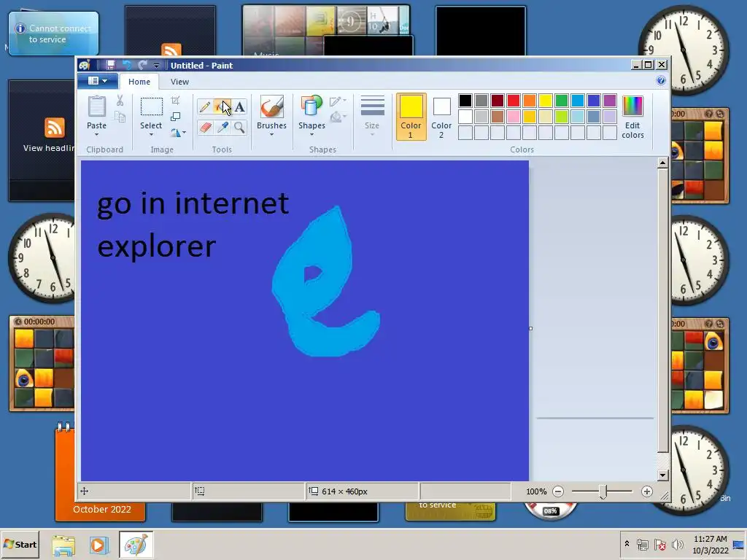Select the Text tool

point(239,106)
